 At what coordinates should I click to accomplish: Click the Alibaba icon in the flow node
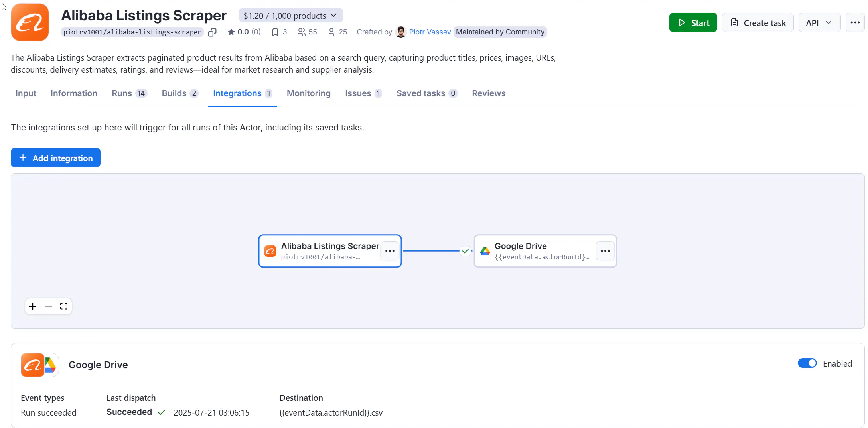pyautogui.click(x=270, y=251)
